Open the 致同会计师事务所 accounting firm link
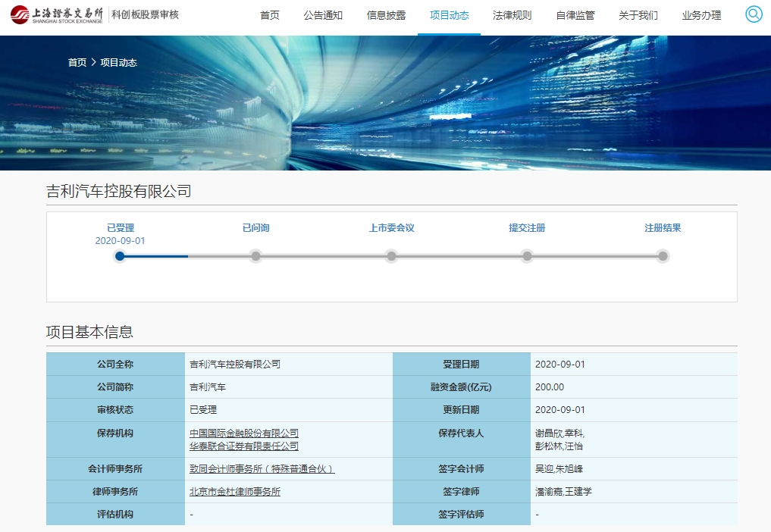The image size is (771, 532). (x=262, y=469)
